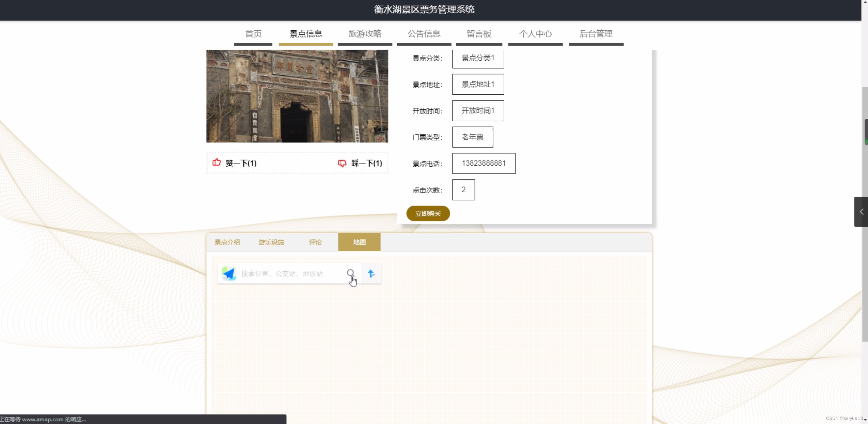Screen dimensions: 868x424
Task: Select the 景点介绍 tab
Action: pos(227,242)
